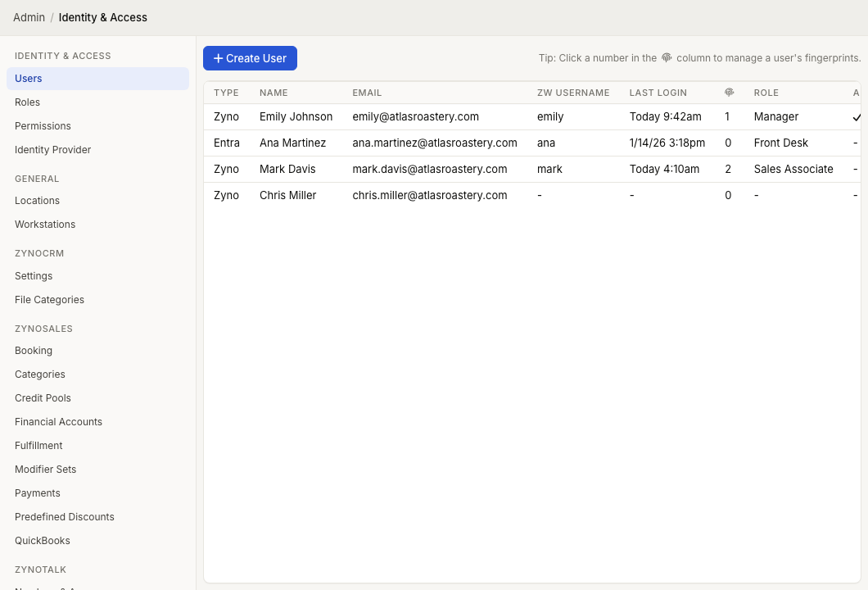This screenshot has width=868, height=590.
Task: Click ZW username 'ana'
Action: (546, 143)
